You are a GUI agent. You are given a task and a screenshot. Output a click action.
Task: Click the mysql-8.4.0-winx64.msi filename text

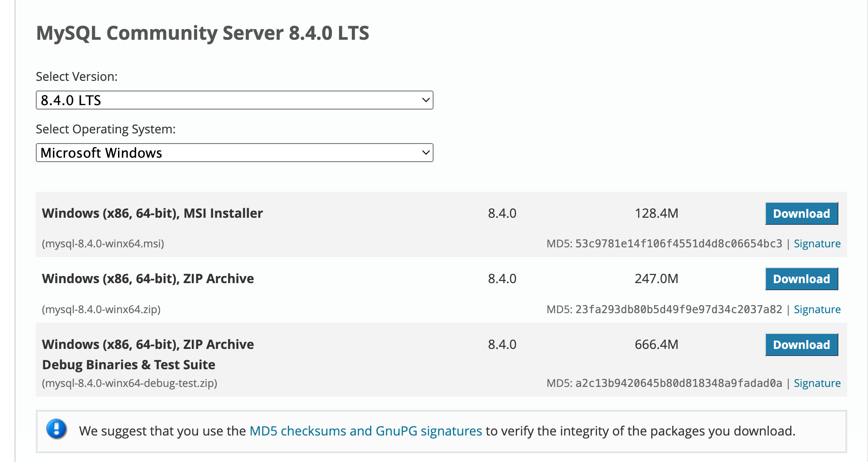pos(103,244)
